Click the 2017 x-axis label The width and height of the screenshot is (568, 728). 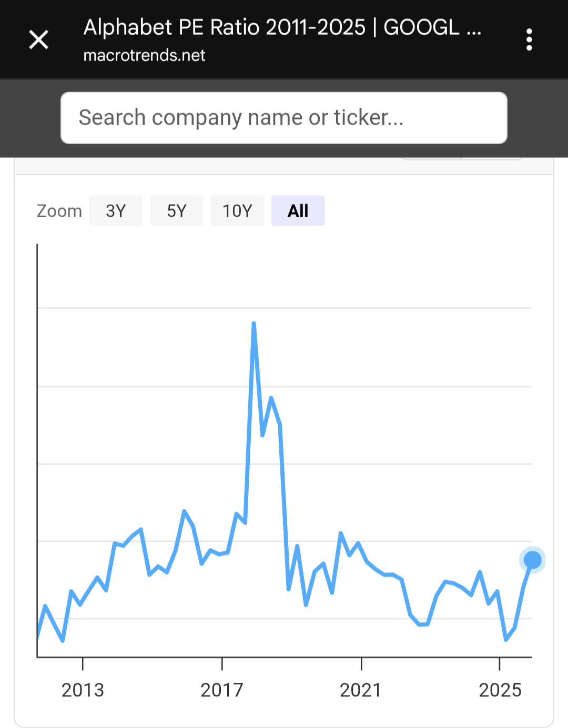pos(222,690)
